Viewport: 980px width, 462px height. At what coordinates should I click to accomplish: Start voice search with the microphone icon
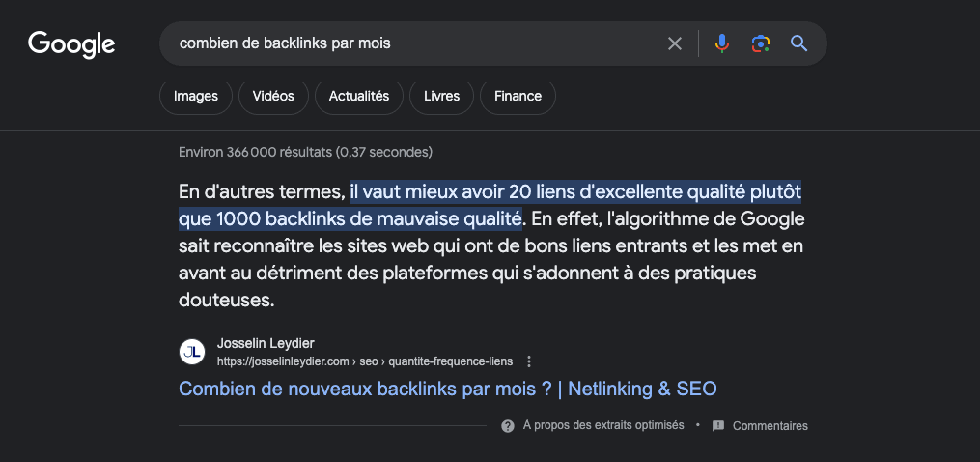click(x=722, y=43)
